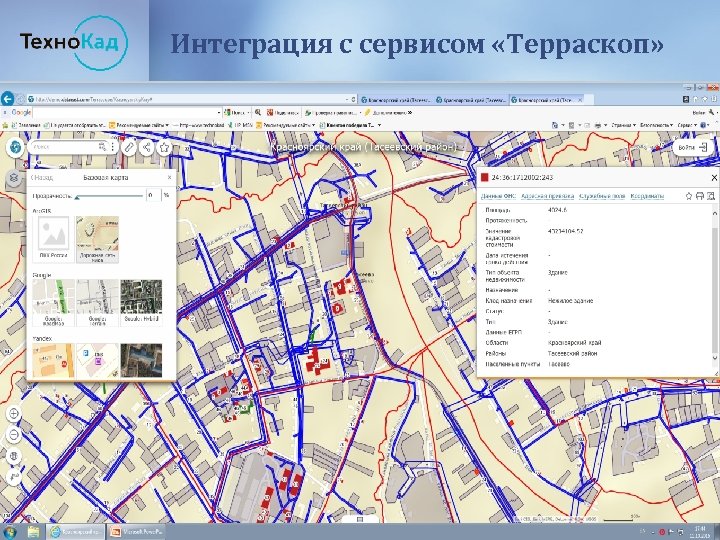Viewport: 720px width, 540px height.
Task: Click the Войти login button
Action: point(693,147)
